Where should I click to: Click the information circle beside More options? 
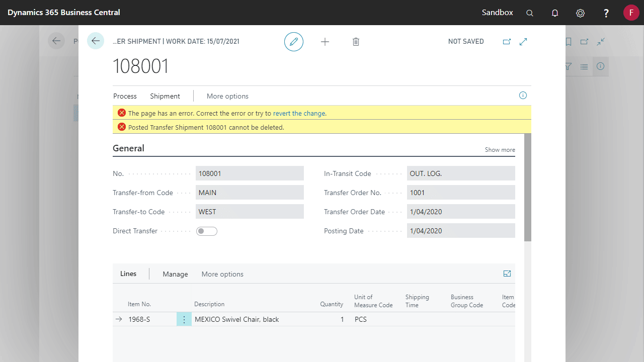pyautogui.click(x=523, y=96)
